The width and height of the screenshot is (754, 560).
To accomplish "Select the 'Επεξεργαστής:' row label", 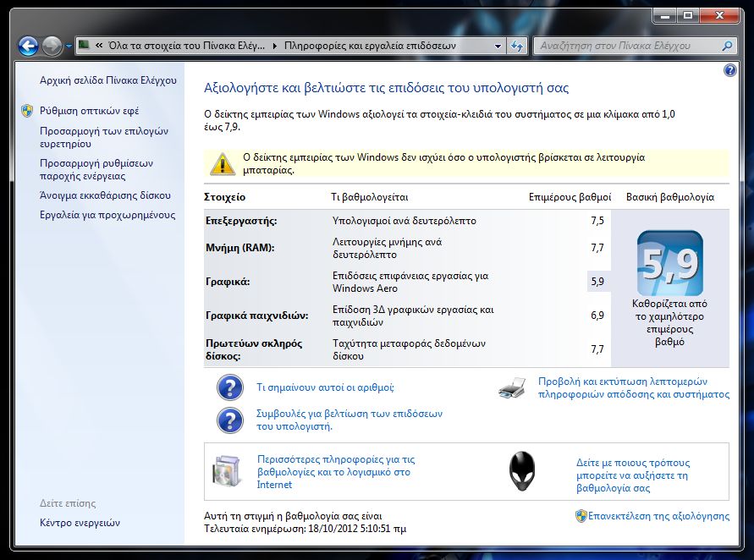I will coord(241,221).
